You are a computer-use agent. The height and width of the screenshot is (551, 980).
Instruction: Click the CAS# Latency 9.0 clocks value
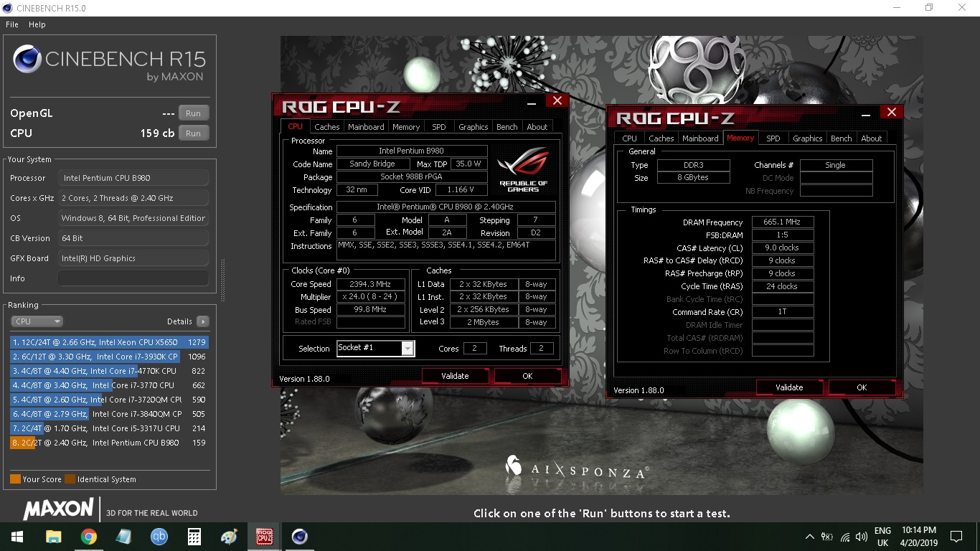[783, 248]
